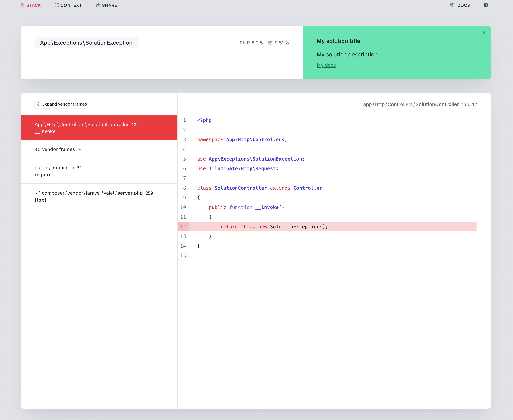
Task: Click the up-down arrows on Expand vendor frames
Action: (x=38, y=104)
